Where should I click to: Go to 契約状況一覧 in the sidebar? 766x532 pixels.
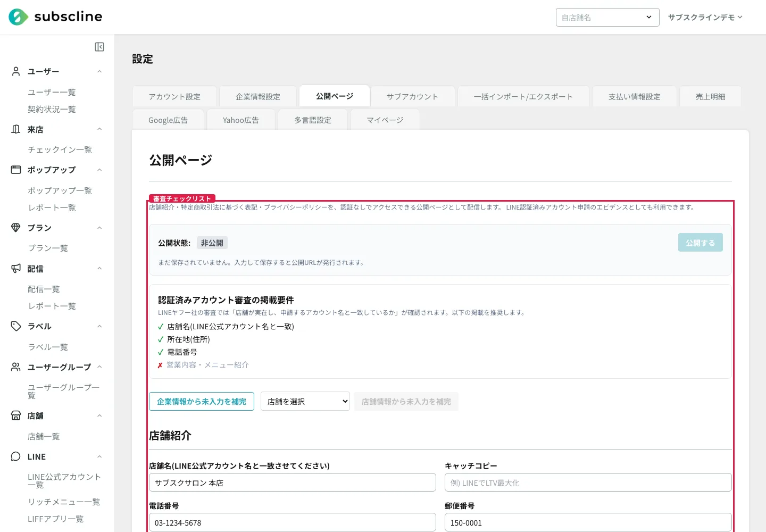[x=52, y=109]
